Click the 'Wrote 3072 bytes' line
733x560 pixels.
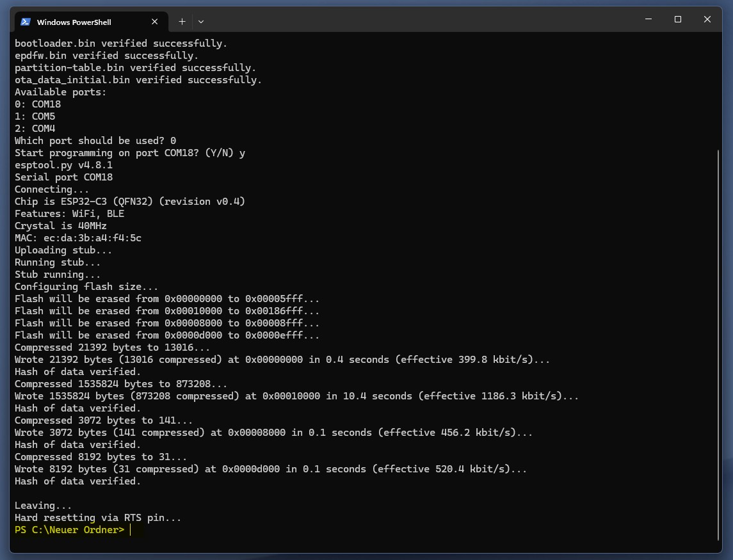pyautogui.click(x=274, y=433)
